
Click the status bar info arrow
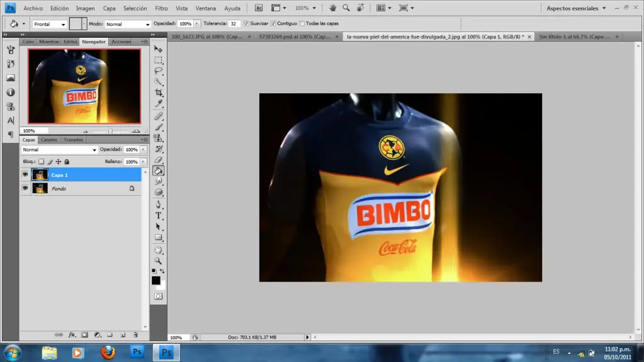(x=307, y=337)
